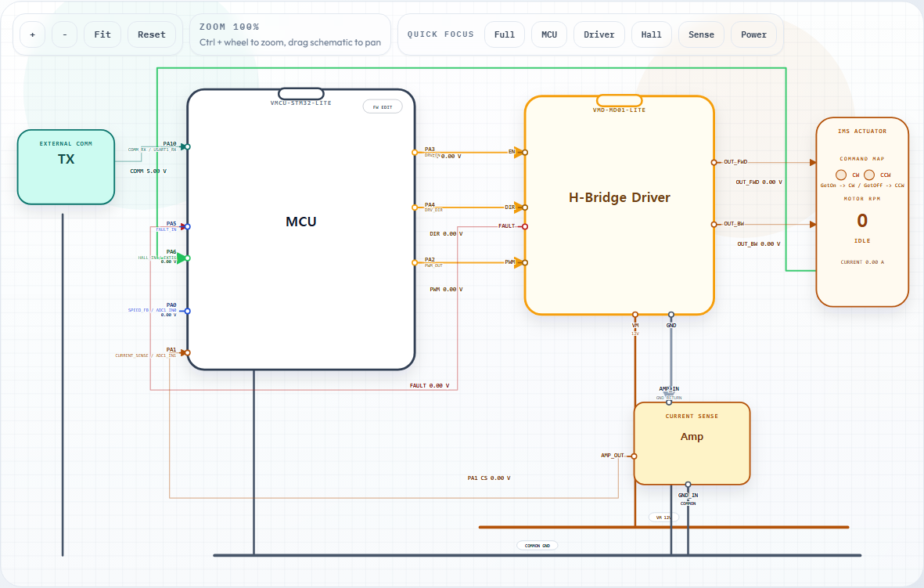
Task: Click the PA6 hall input pin
Action: click(x=188, y=258)
